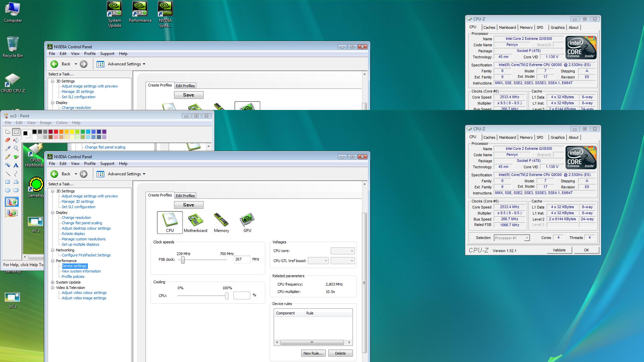Select the Motherboard device icon

[x=196, y=223]
